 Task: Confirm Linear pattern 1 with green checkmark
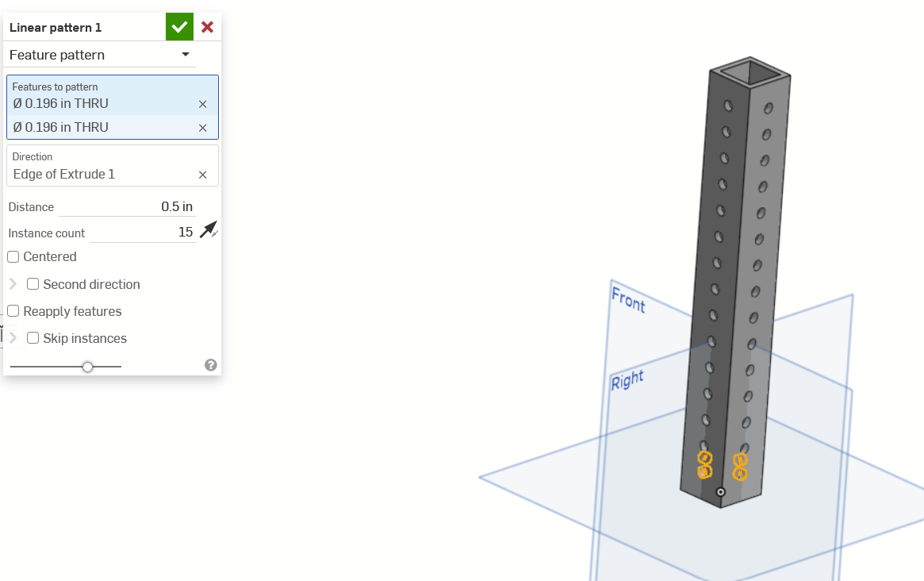coord(179,27)
